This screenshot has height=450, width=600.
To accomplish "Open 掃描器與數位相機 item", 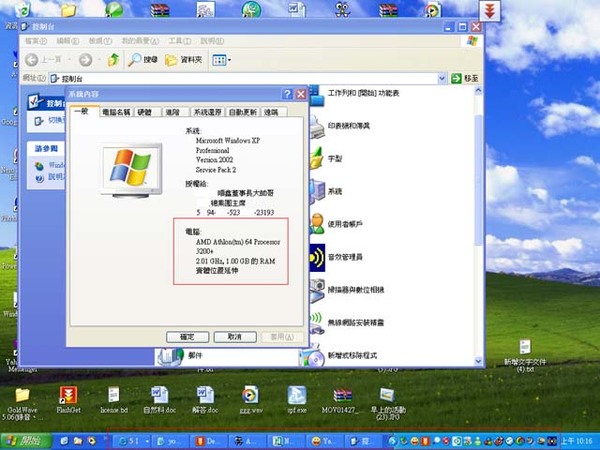I will (347, 290).
